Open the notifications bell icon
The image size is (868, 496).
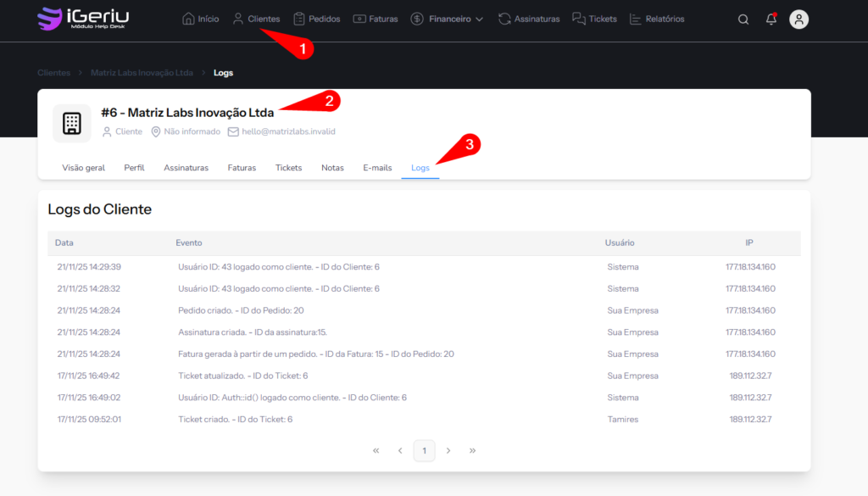tap(771, 20)
